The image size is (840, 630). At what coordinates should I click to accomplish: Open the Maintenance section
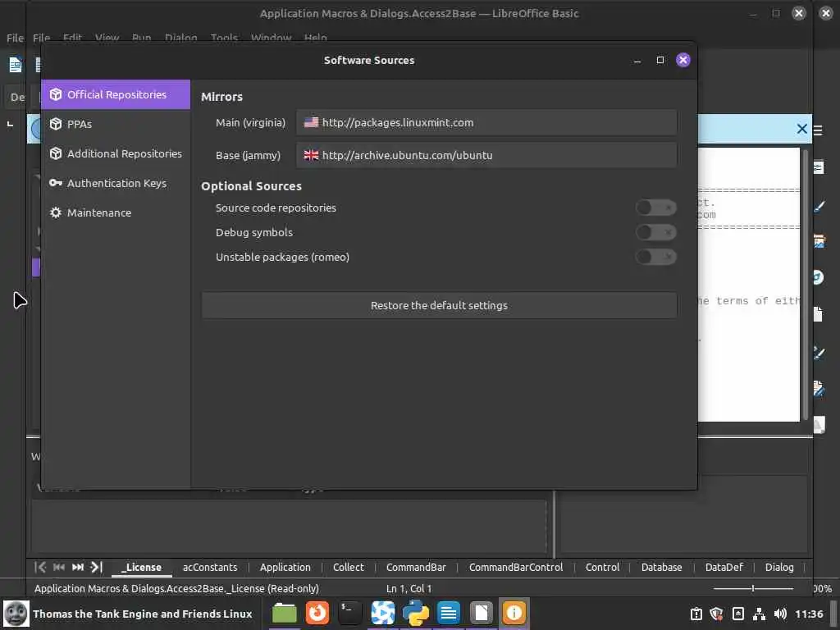pos(116,212)
